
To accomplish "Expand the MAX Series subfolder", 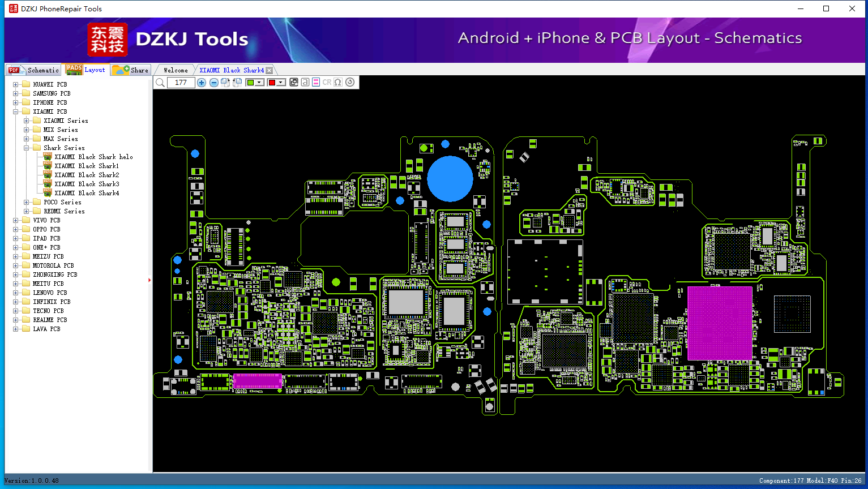I will click(27, 139).
